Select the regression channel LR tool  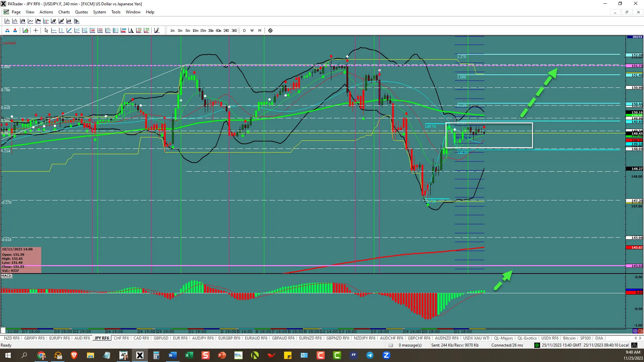point(85,31)
